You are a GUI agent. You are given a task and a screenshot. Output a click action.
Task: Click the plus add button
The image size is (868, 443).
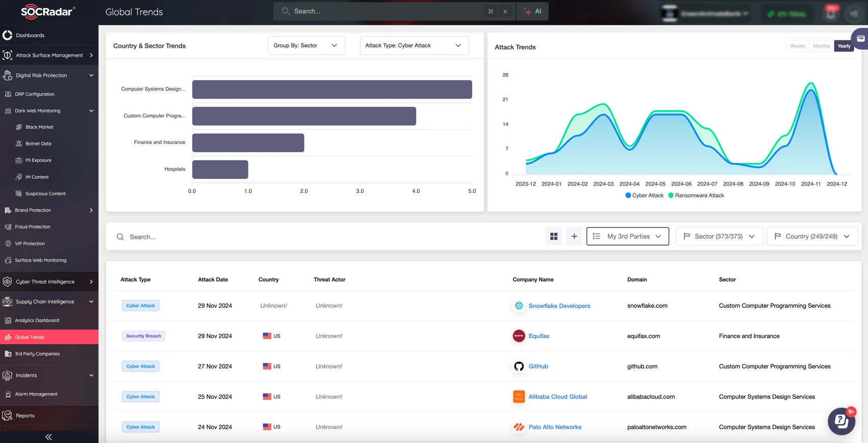click(574, 236)
